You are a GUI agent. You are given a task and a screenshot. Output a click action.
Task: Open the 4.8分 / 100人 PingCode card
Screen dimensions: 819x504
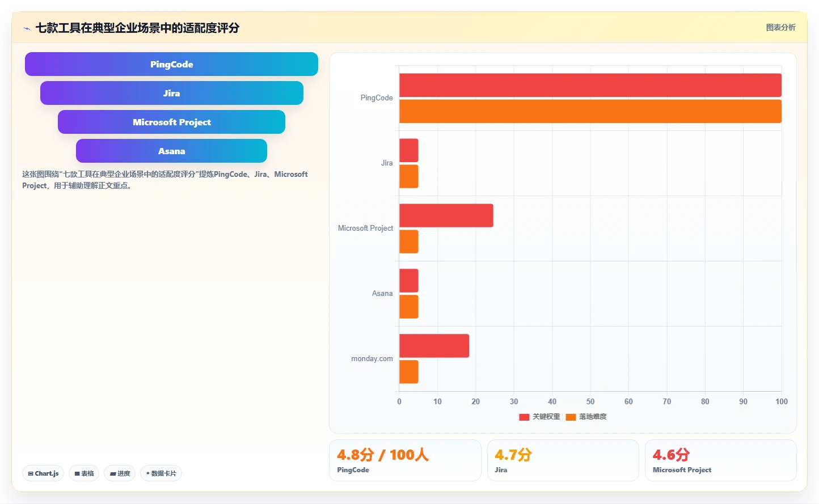(405, 460)
